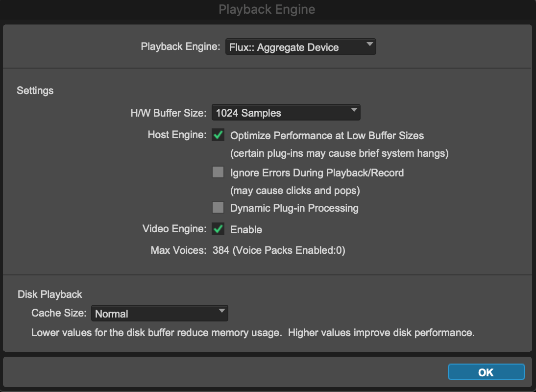Enable the Dynamic Plug-in Processing checkbox
This screenshot has height=392, width=536.
pyautogui.click(x=218, y=208)
